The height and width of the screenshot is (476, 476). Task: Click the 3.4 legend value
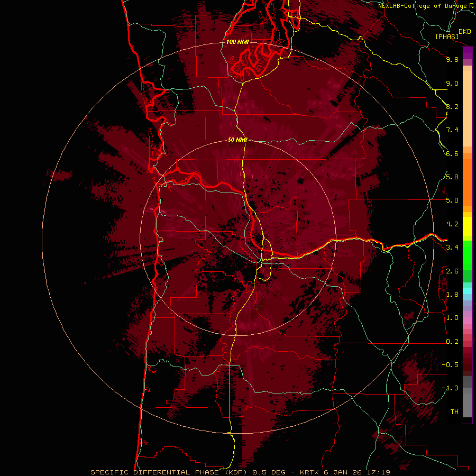452,248
